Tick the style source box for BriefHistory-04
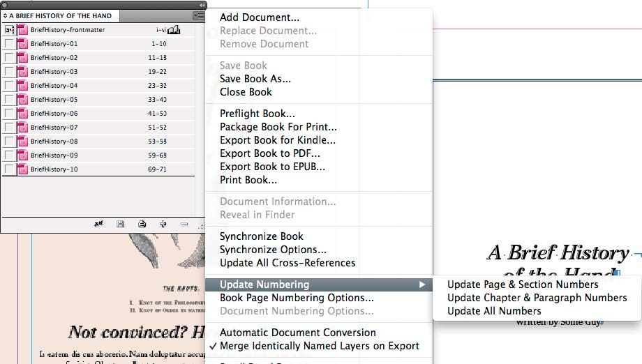Viewport: 642px width, 364px height. point(8,86)
